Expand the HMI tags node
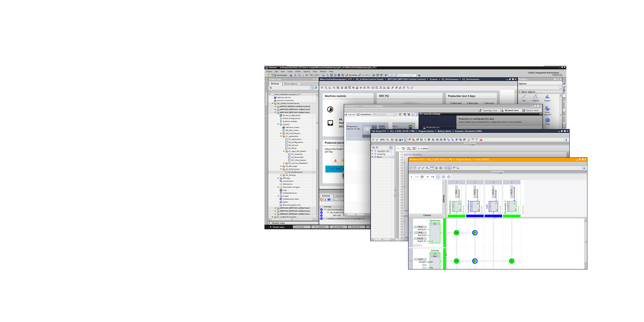 tap(278, 178)
